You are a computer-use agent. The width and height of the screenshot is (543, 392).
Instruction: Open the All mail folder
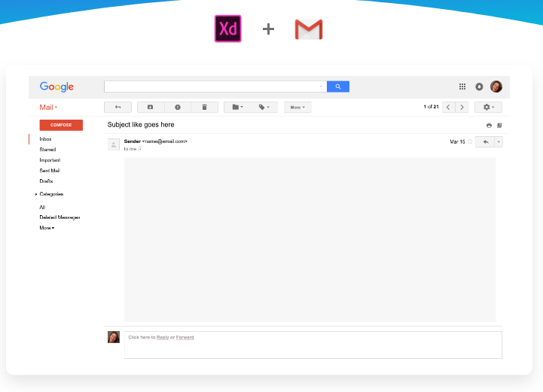pos(42,207)
